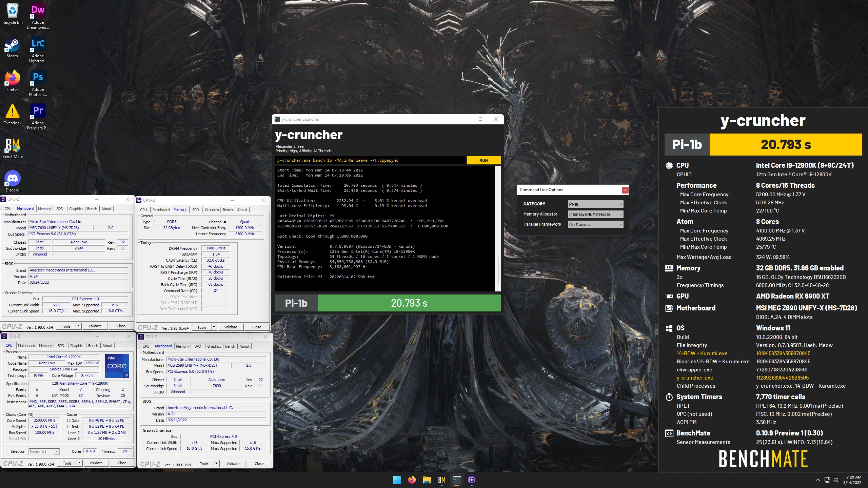Switch to SPD tab in Memory CPU-Z window

pyautogui.click(x=195, y=210)
